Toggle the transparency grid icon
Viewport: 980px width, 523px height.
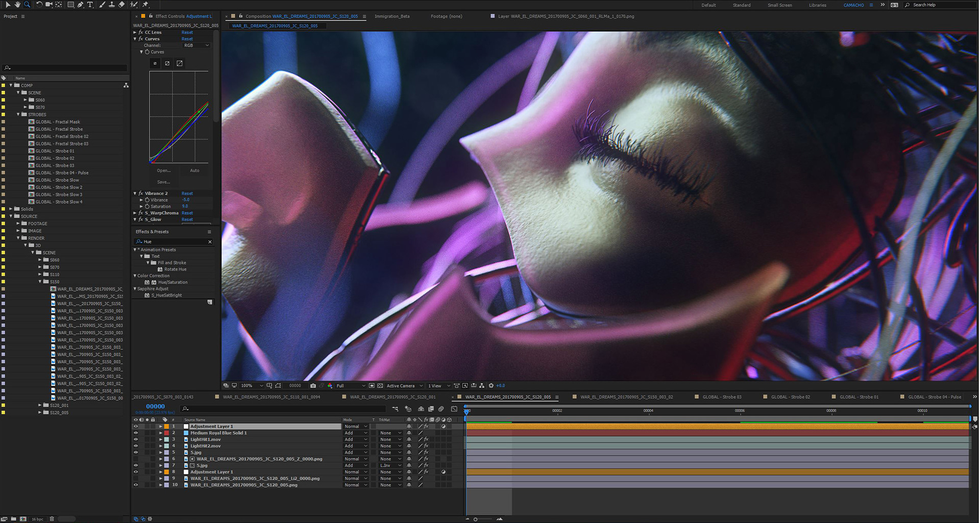pyautogui.click(x=380, y=386)
